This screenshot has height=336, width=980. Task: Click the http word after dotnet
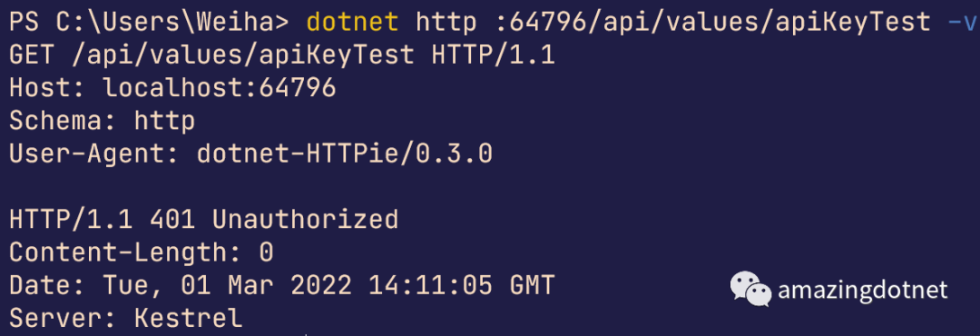pyautogui.click(x=446, y=24)
